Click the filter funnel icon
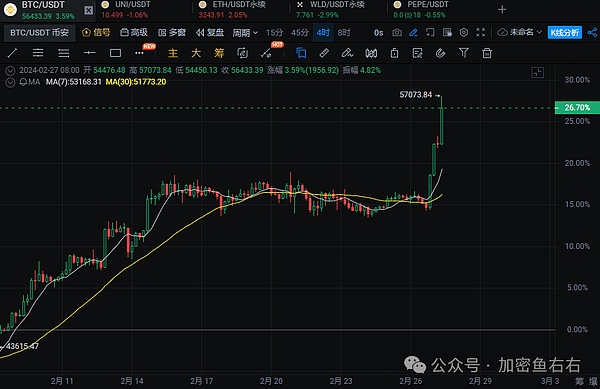 tap(464, 53)
